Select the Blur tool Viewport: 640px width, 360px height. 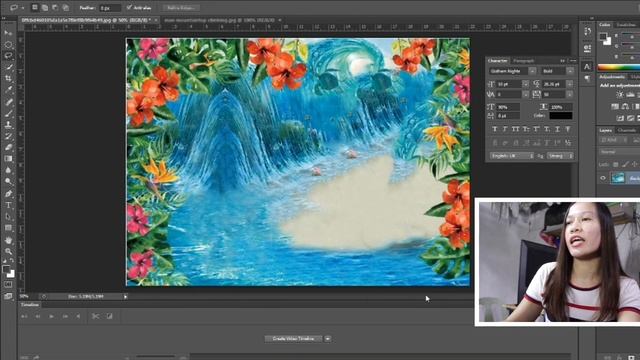click(8, 170)
